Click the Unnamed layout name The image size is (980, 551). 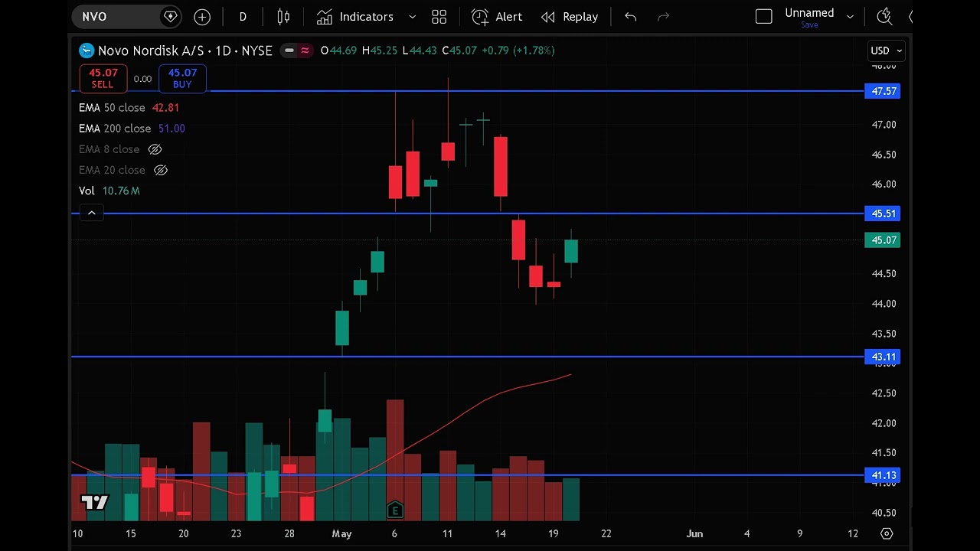pos(809,13)
